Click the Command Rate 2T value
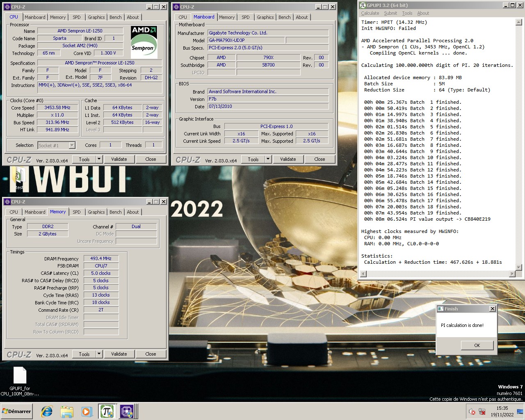Screen dimensions: 525x420 (101, 310)
